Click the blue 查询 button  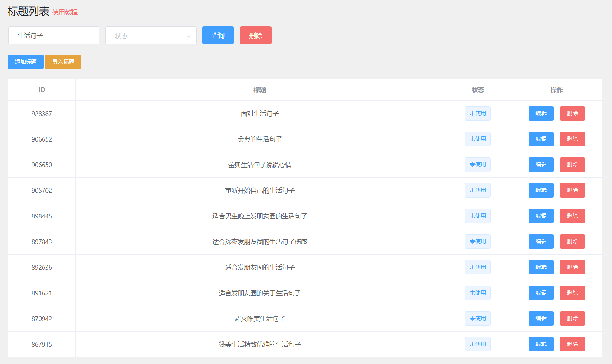pyautogui.click(x=218, y=35)
